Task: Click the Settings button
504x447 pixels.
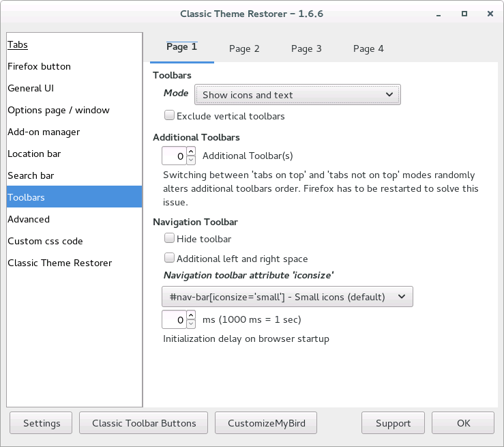Action: click(41, 423)
